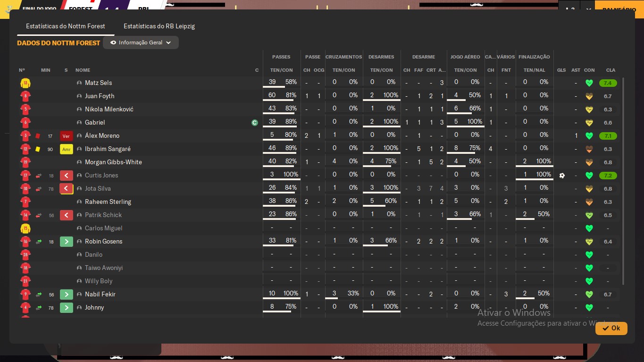Viewport: 644px width, 362px height.
Task: Click the substituted-off arrow badge for Curtis Jones
Action: tap(67, 176)
